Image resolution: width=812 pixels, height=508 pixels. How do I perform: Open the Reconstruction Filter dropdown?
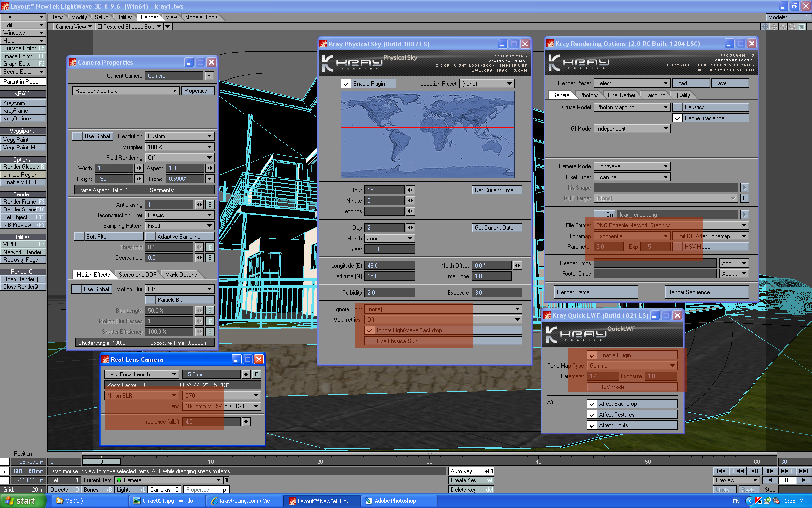click(x=180, y=215)
